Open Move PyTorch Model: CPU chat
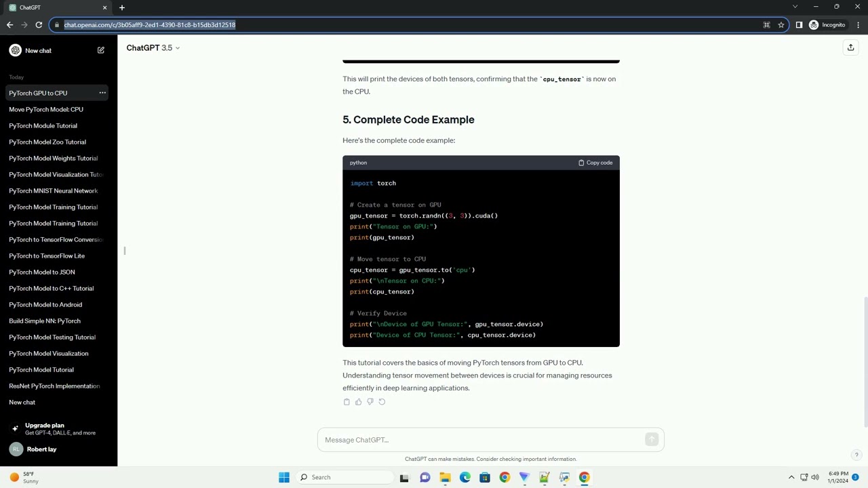Screen dimensions: 868x488 point(58,109)
